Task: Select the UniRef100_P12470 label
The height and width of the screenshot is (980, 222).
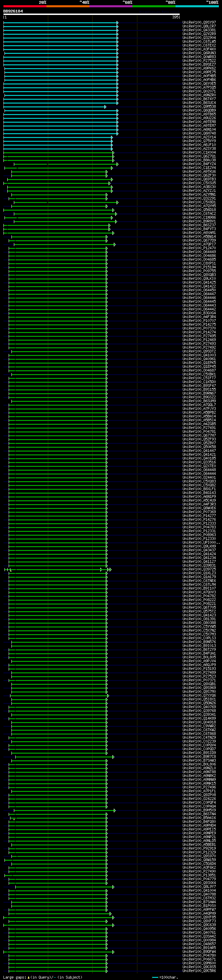Action: [x=199, y=248]
